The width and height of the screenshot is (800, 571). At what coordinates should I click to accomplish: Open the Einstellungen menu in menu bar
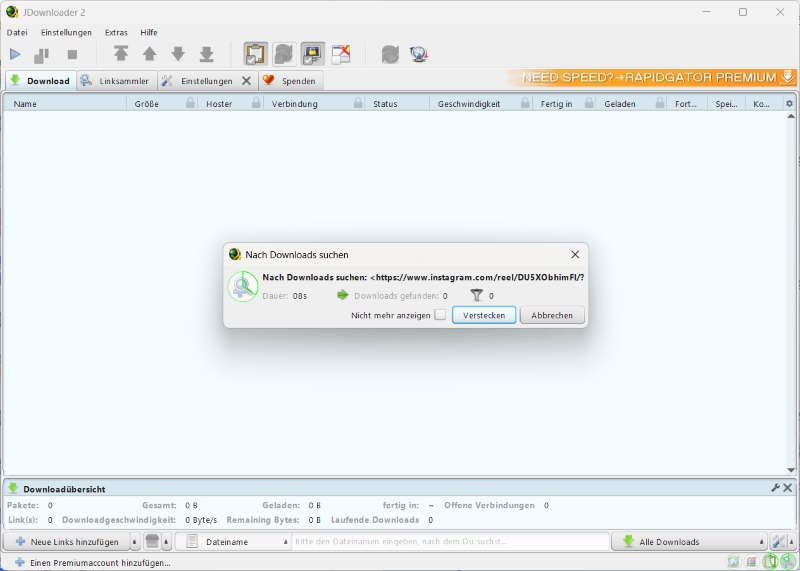[x=66, y=32]
